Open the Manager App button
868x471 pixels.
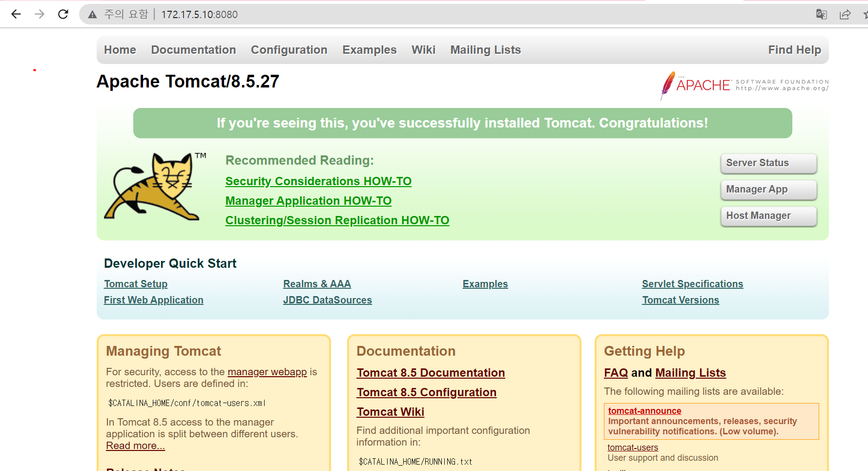coord(768,190)
